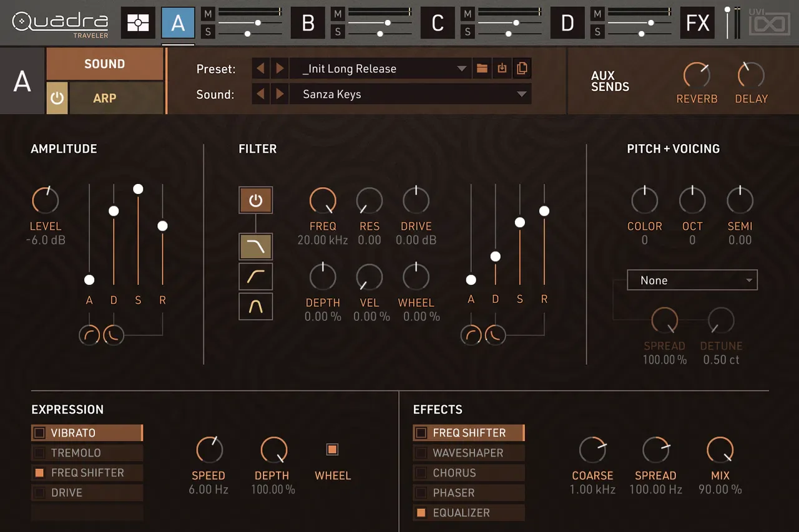Select the SOUND page button
The height and width of the screenshot is (532, 799).
[105, 64]
